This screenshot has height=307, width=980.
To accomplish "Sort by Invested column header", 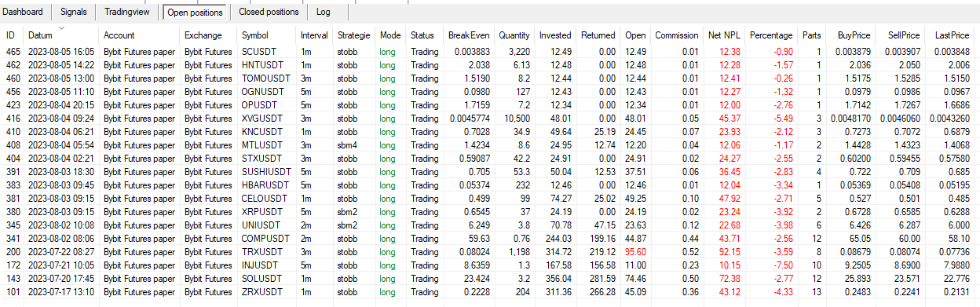I will pos(556,35).
